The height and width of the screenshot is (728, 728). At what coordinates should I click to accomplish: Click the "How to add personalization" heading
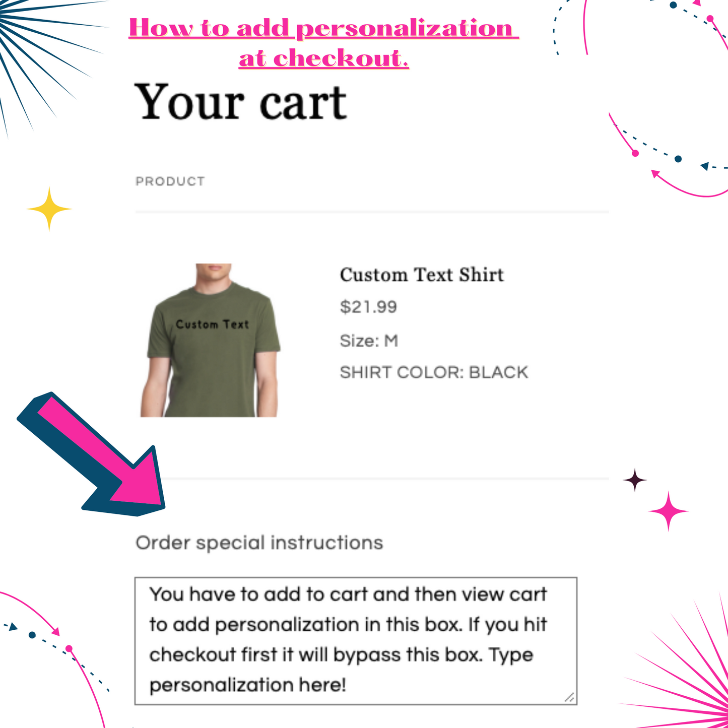[x=323, y=28]
